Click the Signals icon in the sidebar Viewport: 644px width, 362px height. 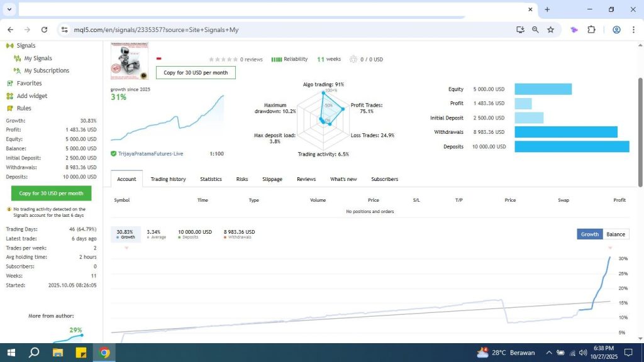[x=10, y=45]
